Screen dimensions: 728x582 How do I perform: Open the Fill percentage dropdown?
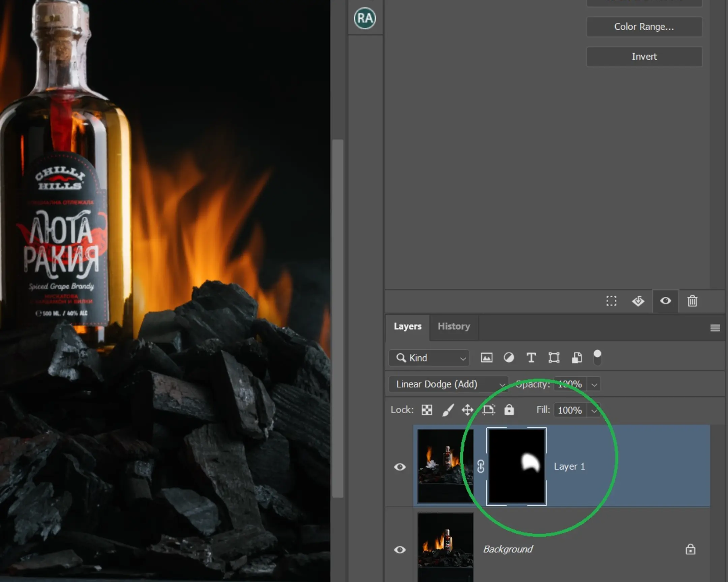tap(594, 410)
